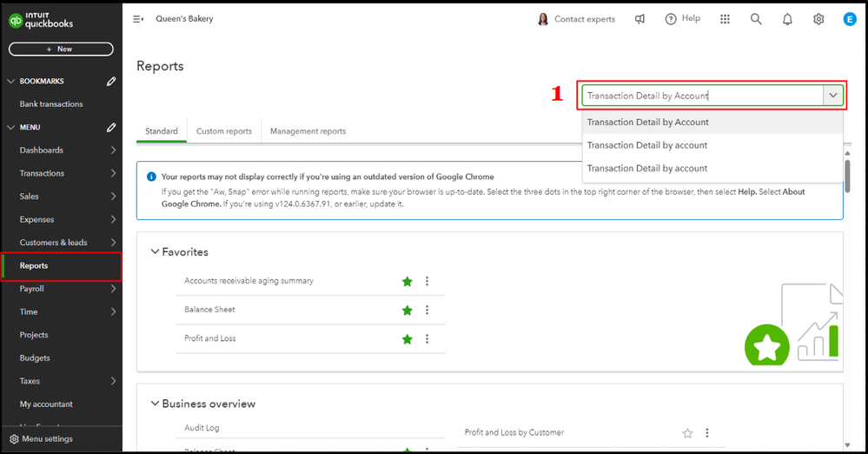Click the report name search field
The image size is (868, 454).
(x=702, y=96)
